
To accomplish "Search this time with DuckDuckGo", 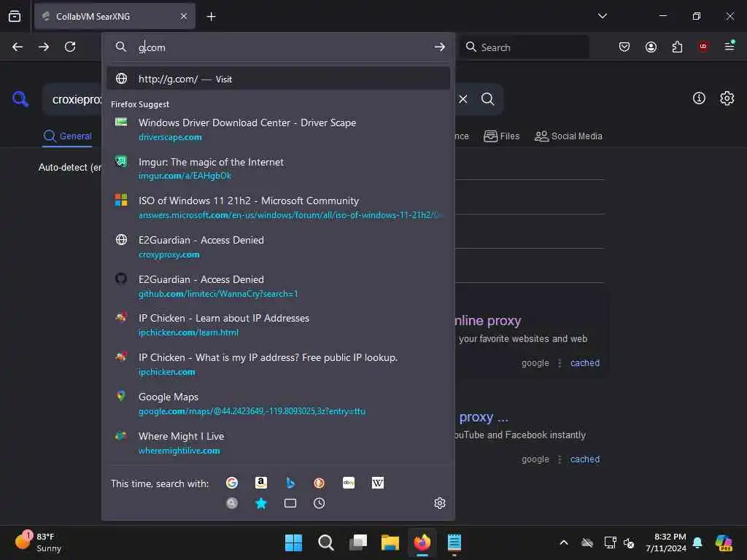I will click(x=320, y=483).
